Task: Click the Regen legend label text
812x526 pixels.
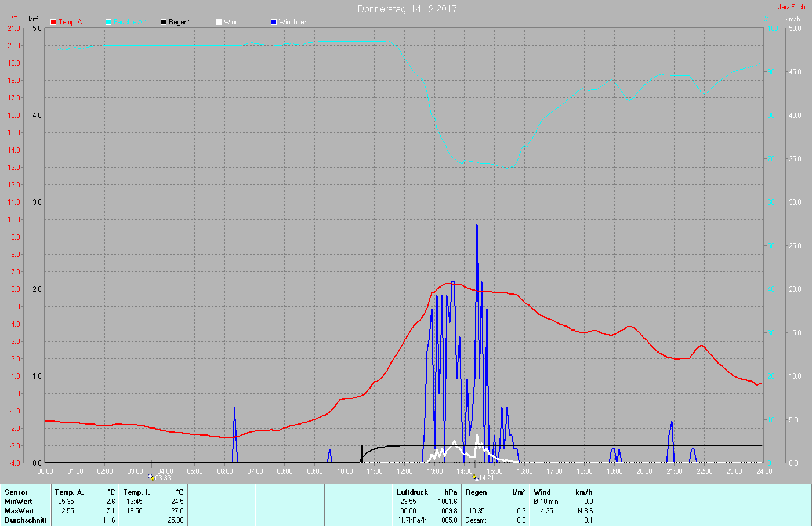Action: pos(179,22)
